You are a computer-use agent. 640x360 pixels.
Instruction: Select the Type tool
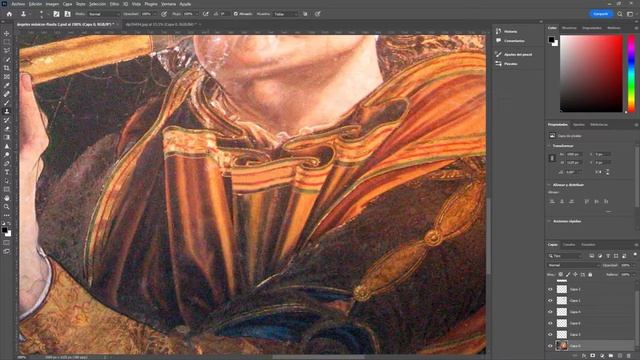pyautogui.click(x=7, y=172)
